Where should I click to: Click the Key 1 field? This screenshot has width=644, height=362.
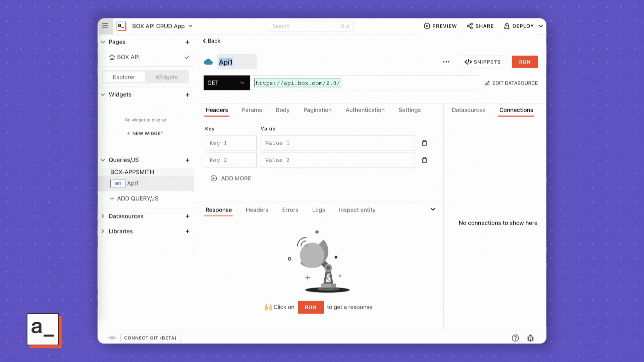[230, 143]
